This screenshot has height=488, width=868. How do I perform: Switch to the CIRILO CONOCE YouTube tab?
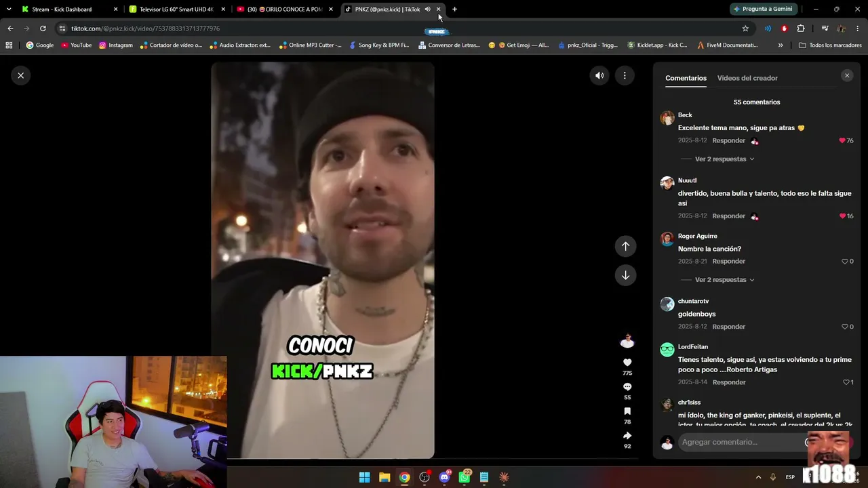click(x=286, y=9)
